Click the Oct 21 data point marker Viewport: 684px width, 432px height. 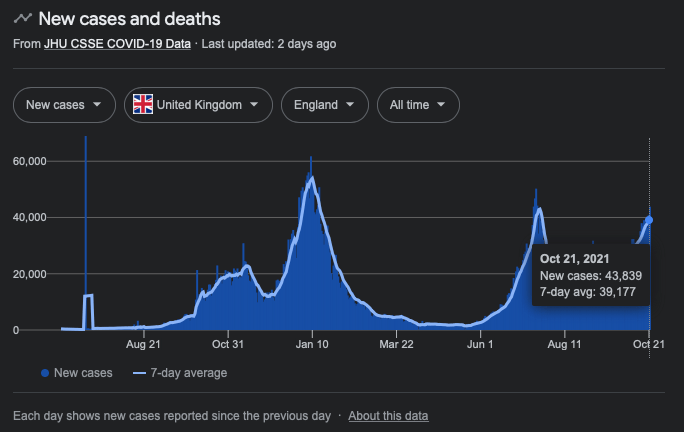[649, 220]
